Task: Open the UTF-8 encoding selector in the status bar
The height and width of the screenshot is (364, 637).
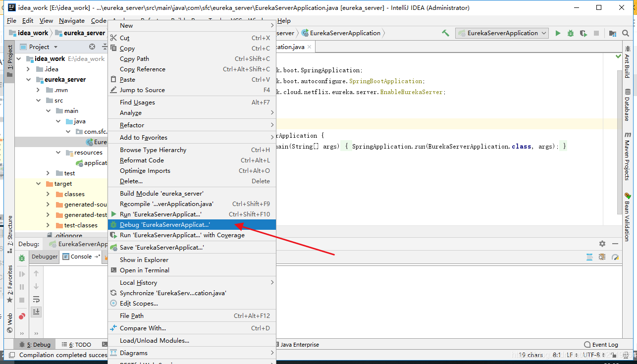Action: [594, 355]
